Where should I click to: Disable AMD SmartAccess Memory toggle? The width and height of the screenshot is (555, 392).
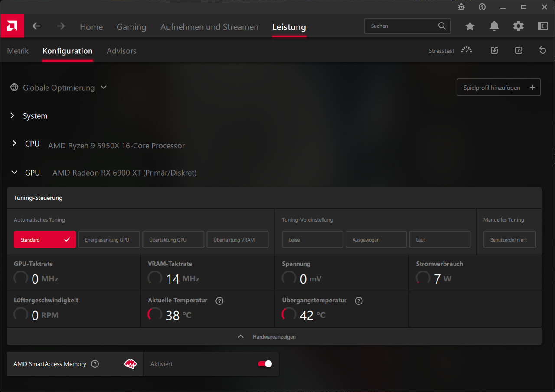pyautogui.click(x=265, y=364)
